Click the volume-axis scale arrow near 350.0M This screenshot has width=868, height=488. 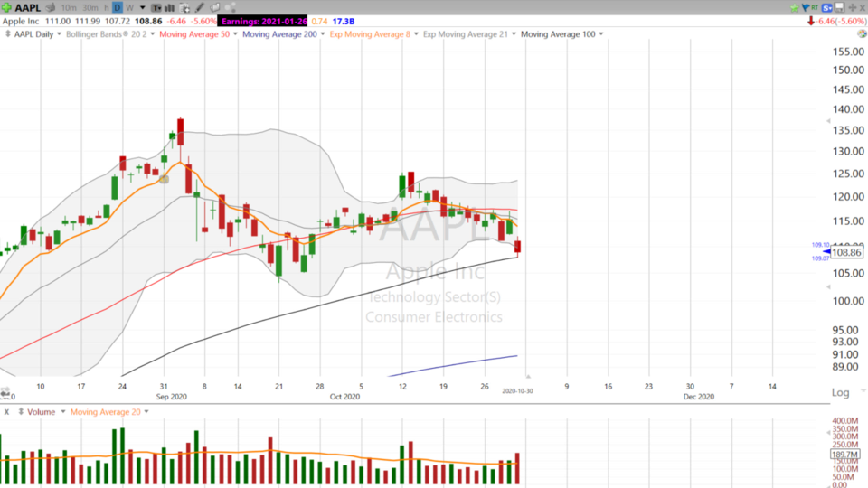click(829, 433)
